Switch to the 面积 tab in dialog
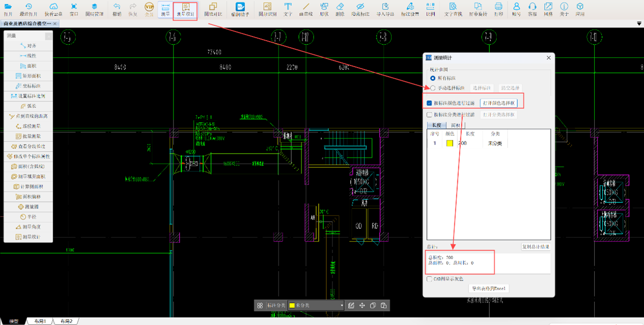The image size is (644, 325). [455, 125]
